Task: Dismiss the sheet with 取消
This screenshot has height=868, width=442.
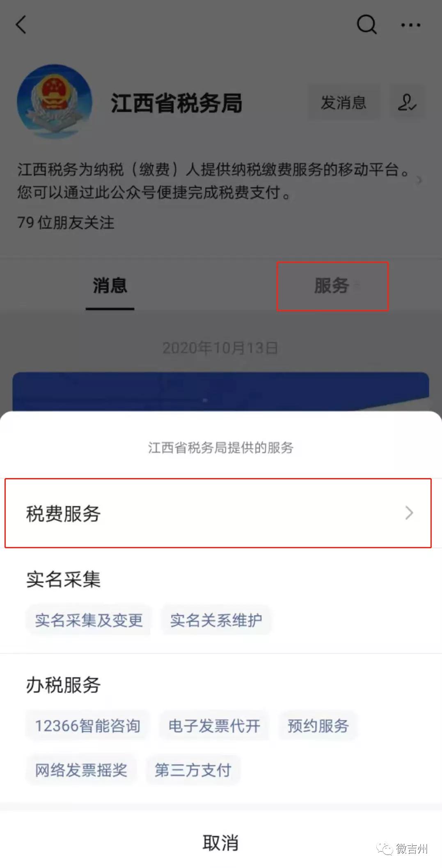Action: [221, 843]
